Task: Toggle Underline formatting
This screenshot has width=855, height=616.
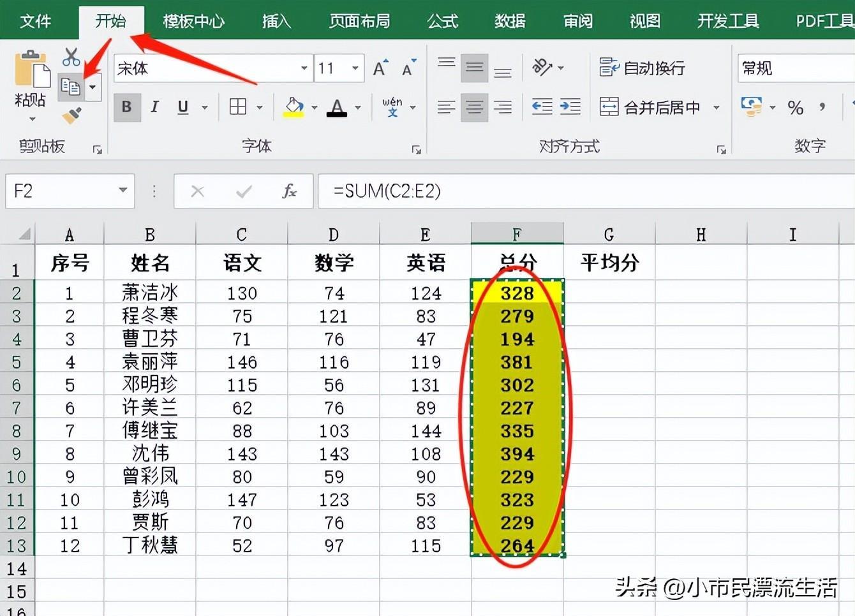Action: 183,106
